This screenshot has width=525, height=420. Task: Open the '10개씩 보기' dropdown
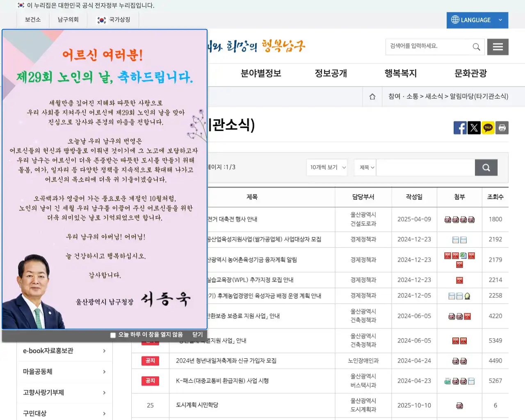coord(327,167)
